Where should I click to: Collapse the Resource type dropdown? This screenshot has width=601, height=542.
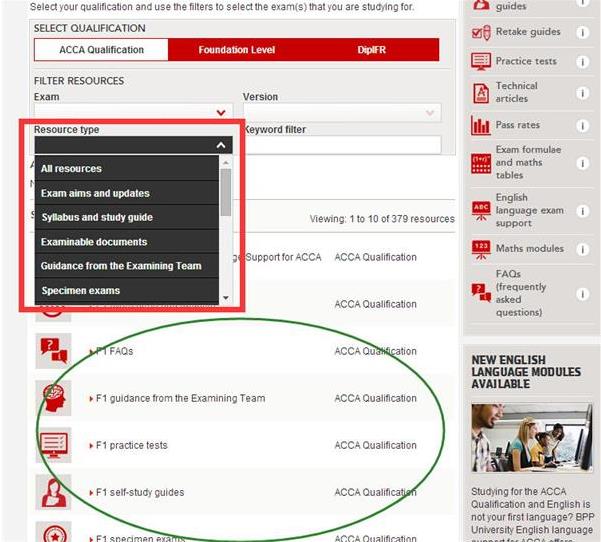(133, 145)
